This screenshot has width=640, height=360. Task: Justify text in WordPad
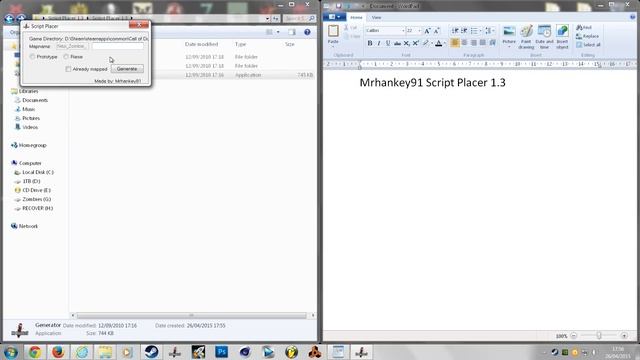click(x=483, y=43)
